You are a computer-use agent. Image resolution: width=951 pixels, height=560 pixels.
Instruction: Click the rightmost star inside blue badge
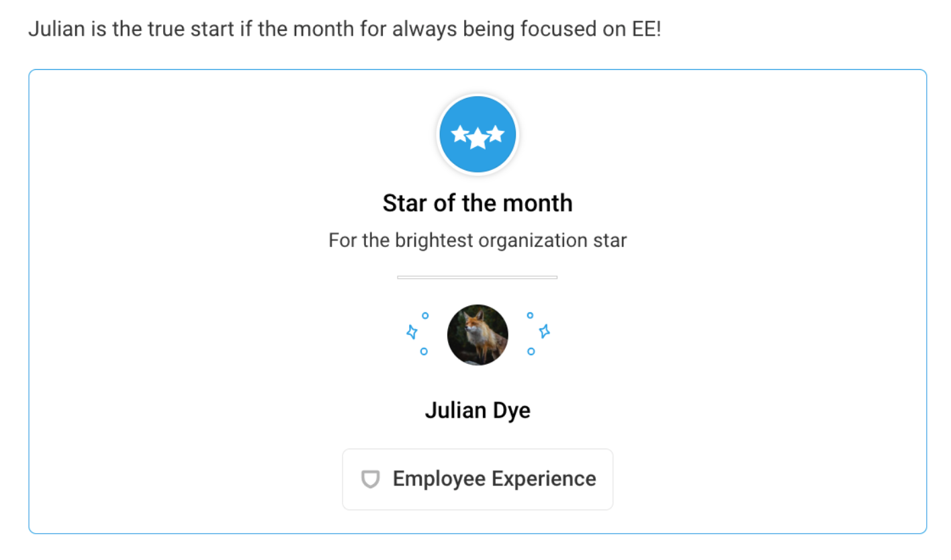(496, 134)
